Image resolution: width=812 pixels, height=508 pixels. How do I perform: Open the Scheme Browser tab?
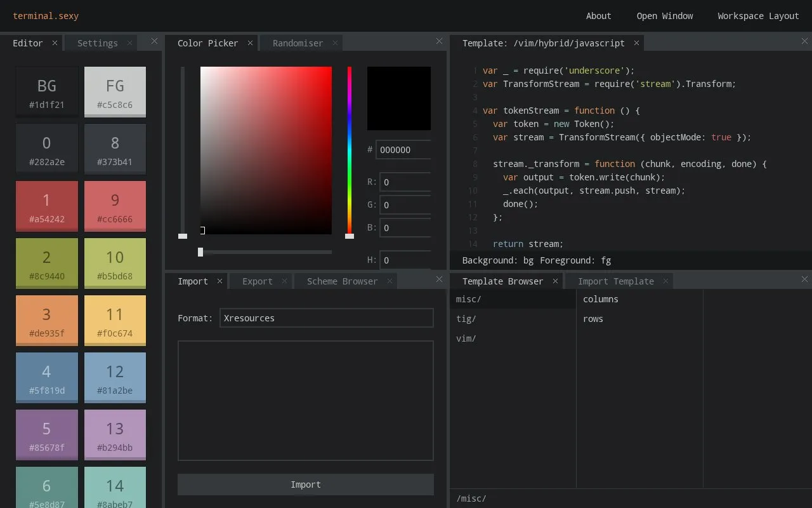342,281
